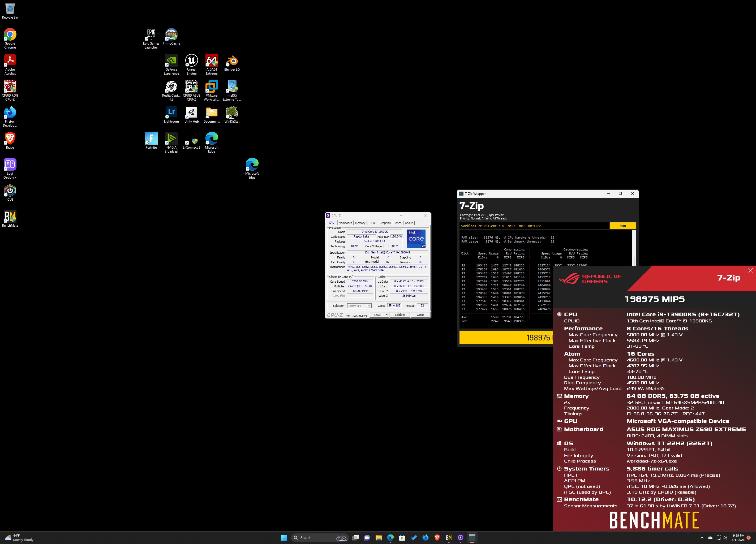Screen dimensions: 756x544
Task: Open Task View from the taskbar
Action: (x=355, y=537)
